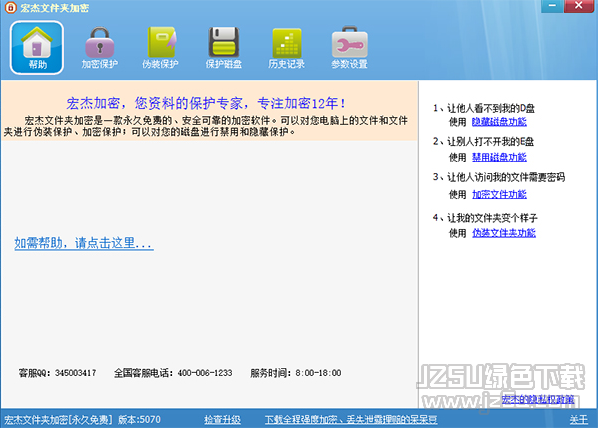Minimize the 宏杰文件夹加密 window
This screenshot has height=428, width=598.
click(x=551, y=6)
